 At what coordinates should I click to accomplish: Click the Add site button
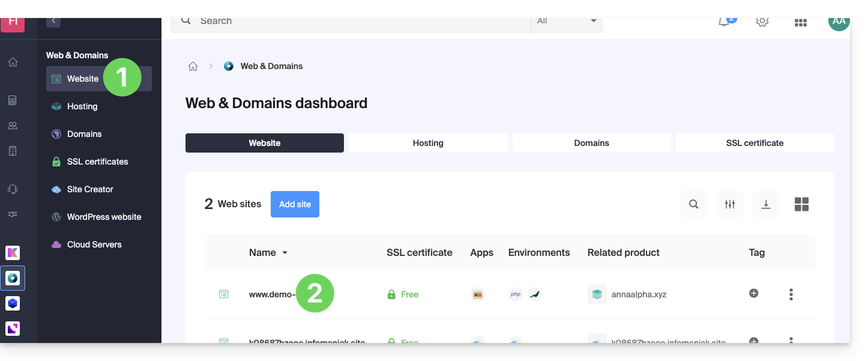[x=295, y=204]
